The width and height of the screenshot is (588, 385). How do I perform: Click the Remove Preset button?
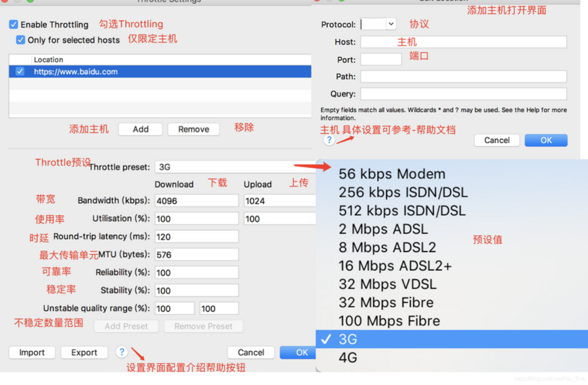[203, 326]
